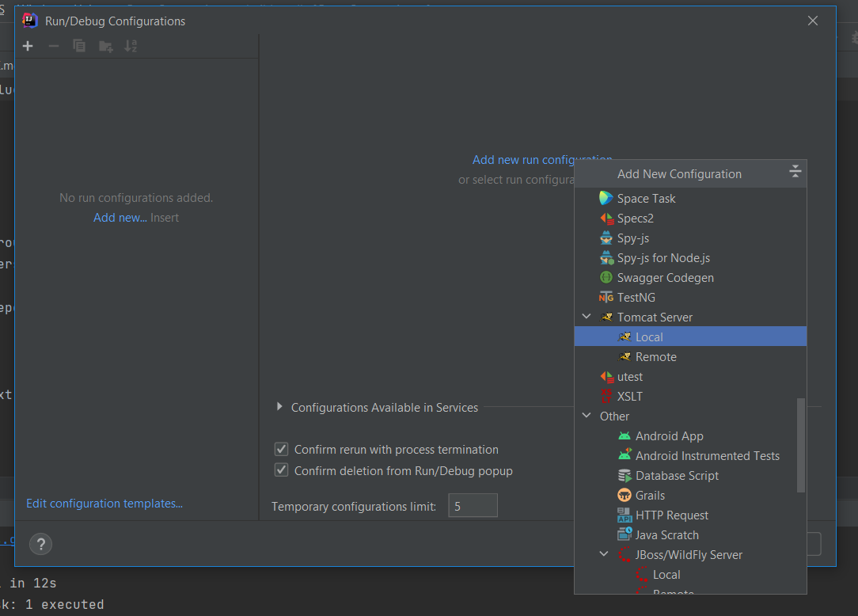Choose Java Scratch entry

[x=690, y=534]
